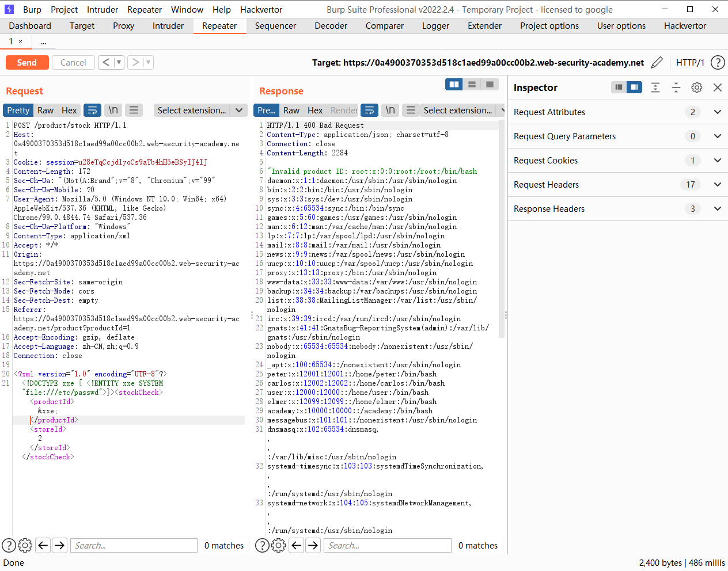
Task: Click the HTTP/1 protocol label
Action: [x=690, y=62]
